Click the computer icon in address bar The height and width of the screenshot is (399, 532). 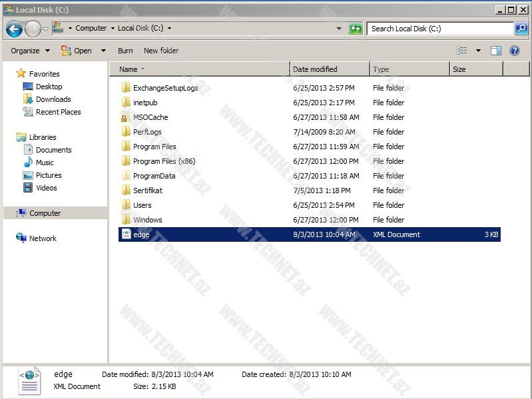58,28
